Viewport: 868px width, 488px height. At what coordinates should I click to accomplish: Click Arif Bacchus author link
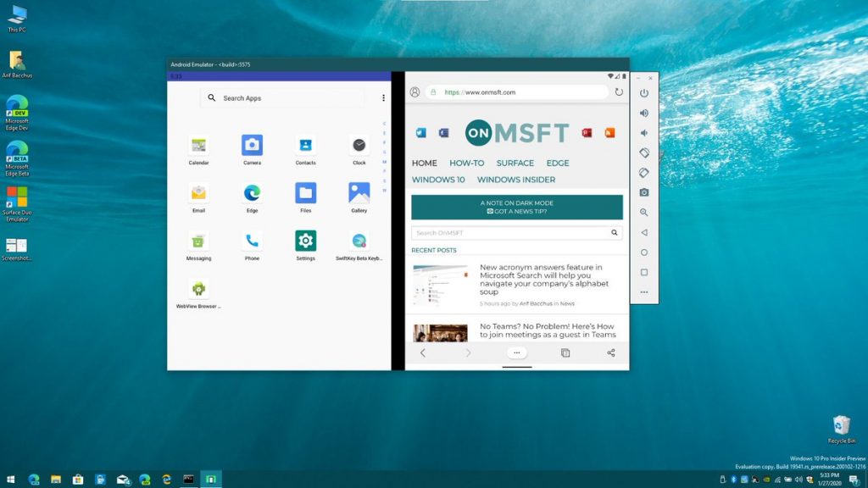(x=536, y=304)
